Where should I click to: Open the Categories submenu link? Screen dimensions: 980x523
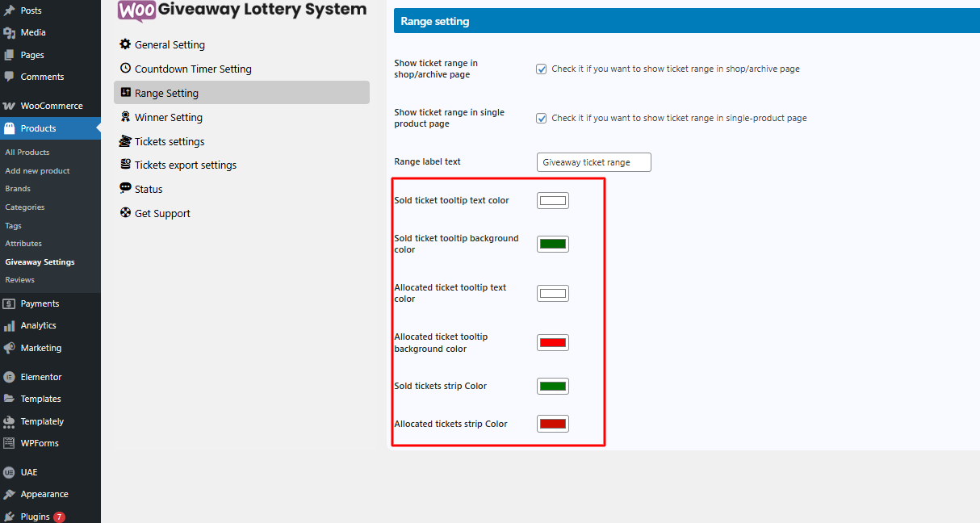(x=25, y=207)
